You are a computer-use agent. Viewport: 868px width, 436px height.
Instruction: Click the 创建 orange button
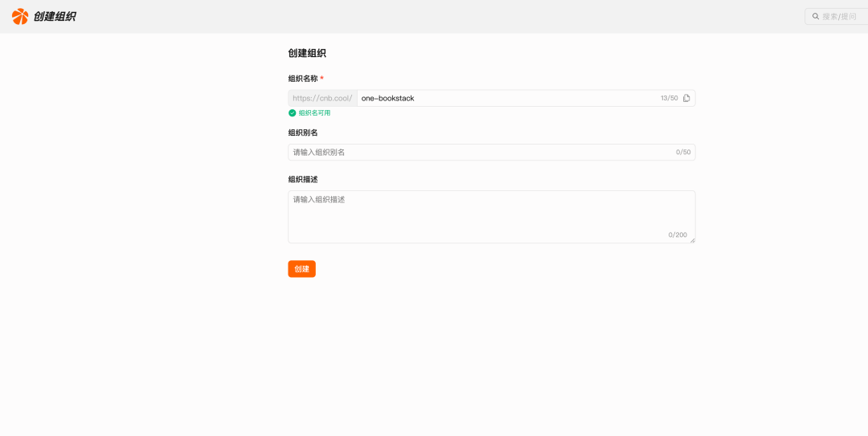click(x=301, y=269)
